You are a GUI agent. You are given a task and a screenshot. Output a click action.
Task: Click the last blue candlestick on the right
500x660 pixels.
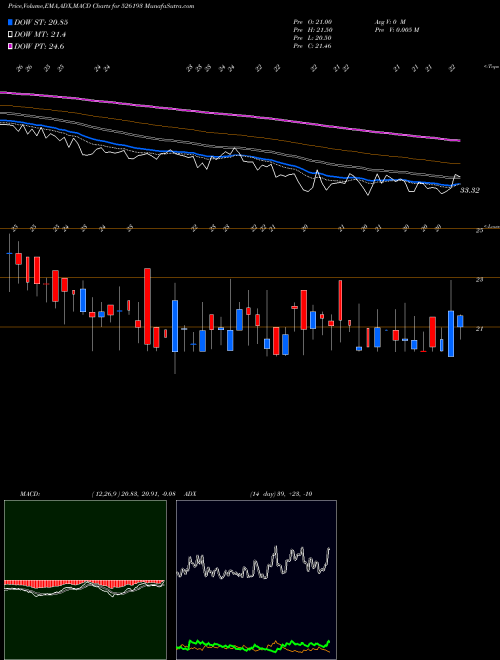pyautogui.click(x=460, y=321)
